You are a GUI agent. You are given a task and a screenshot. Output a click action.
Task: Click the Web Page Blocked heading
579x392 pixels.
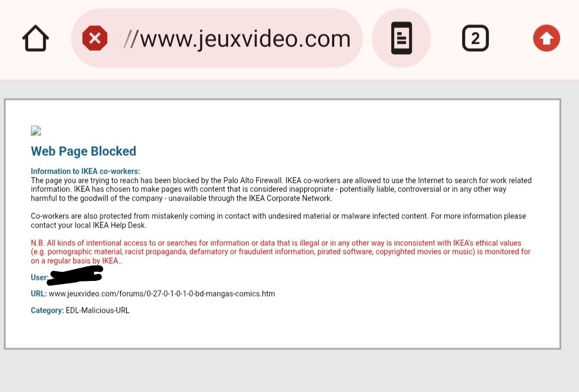pos(84,151)
